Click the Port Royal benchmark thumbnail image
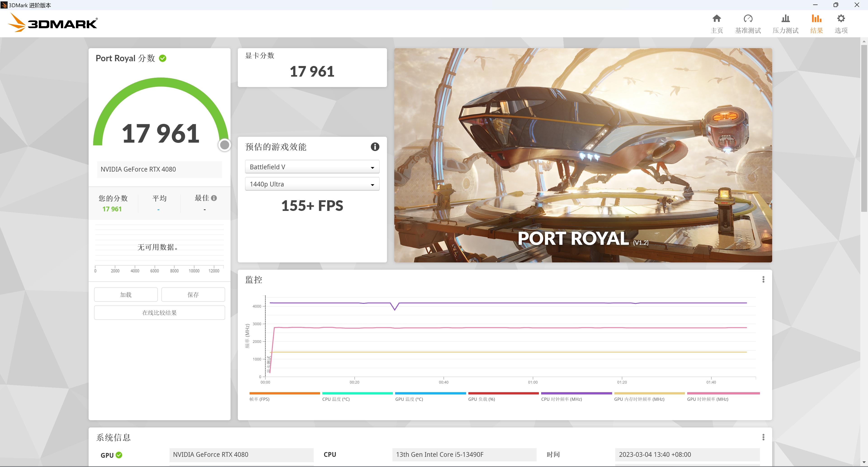Screen dimensions: 868x467 (x=583, y=155)
